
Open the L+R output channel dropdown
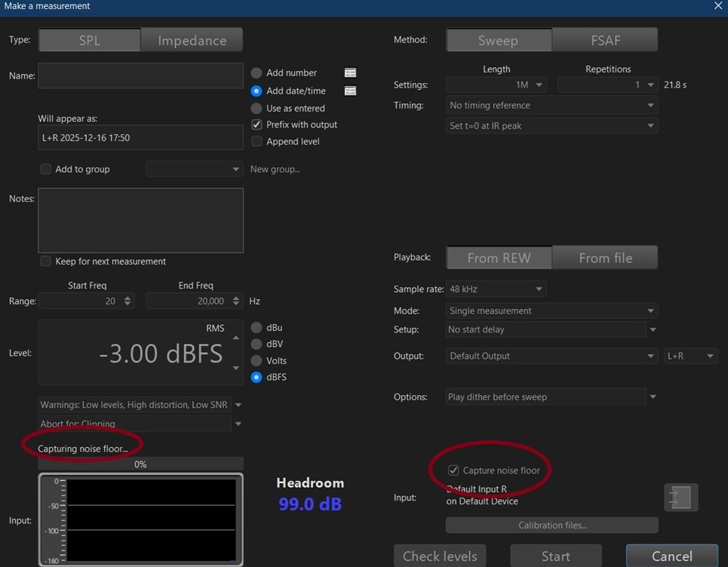pyautogui.click(x=690, y=356)
